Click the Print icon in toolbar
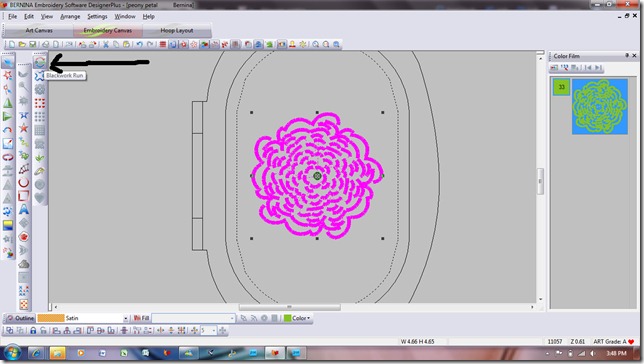The image size is (644, 364). (x=46, y=44)
